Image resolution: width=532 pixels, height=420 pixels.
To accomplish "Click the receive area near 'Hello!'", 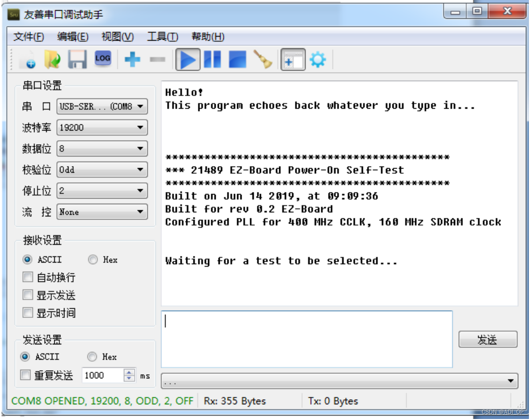I will [x=184, y=92].
